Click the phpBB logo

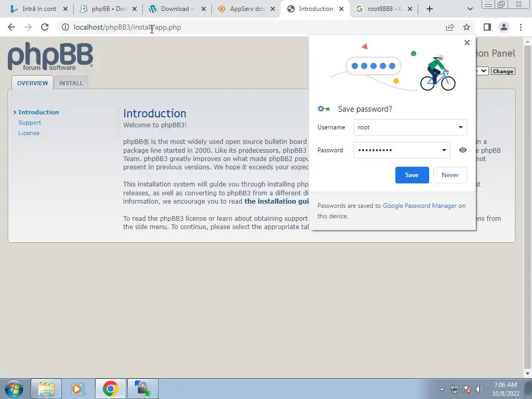[x=50, y=56]
